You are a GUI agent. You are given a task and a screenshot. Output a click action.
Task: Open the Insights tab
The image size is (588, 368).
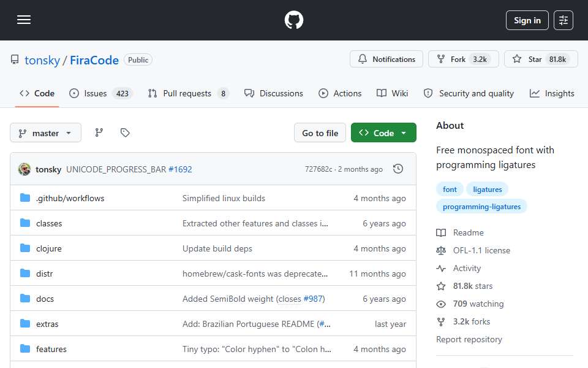[552, 93]
